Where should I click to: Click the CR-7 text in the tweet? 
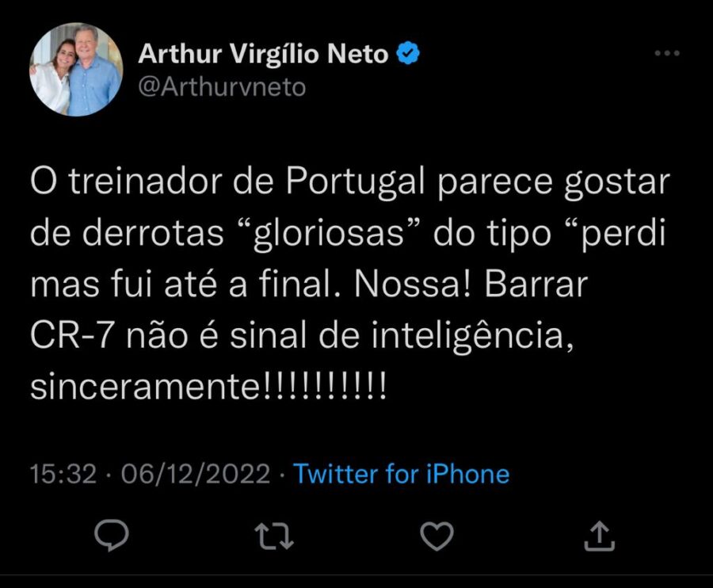tap(70, 338)
